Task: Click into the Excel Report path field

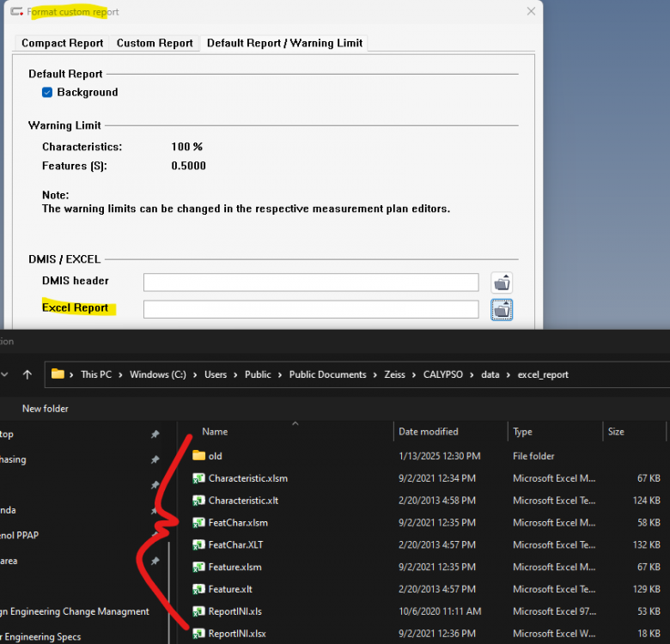Action: [x=310, y=310]
